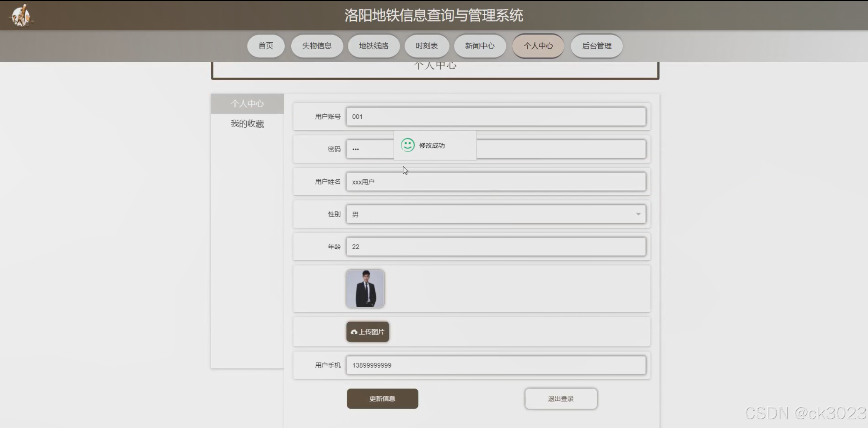This screenshot has height=428, width=868.
Task: Go to 失物信息 page
Action: (x=317, y=46)
